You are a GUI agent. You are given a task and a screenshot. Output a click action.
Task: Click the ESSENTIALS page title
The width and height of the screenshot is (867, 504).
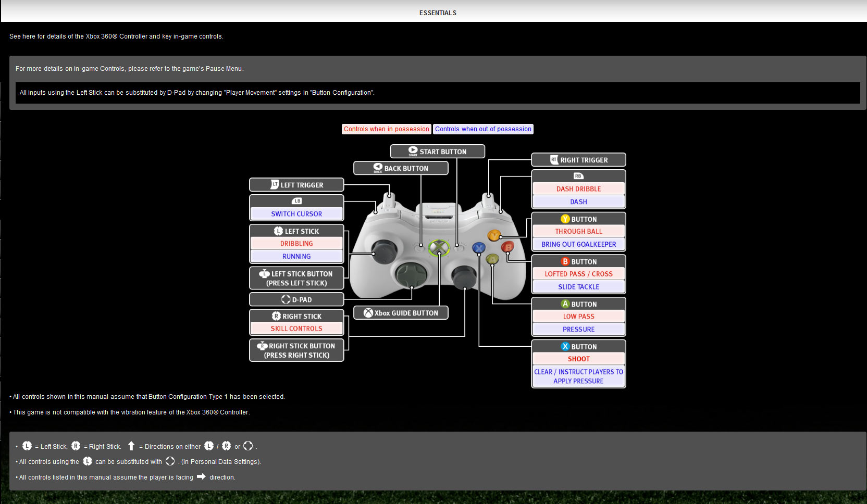438,13
